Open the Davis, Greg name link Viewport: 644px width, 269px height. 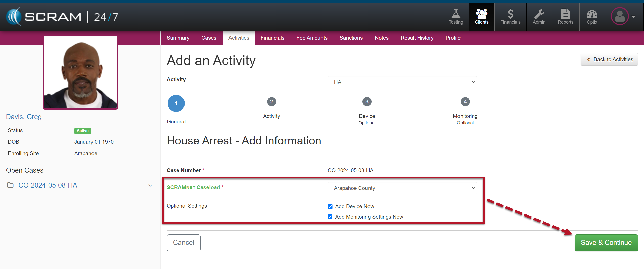tap(24, 117)
